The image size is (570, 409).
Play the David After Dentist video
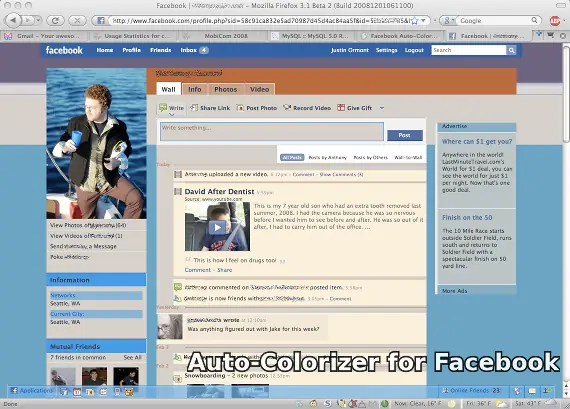tap(217, 228)
